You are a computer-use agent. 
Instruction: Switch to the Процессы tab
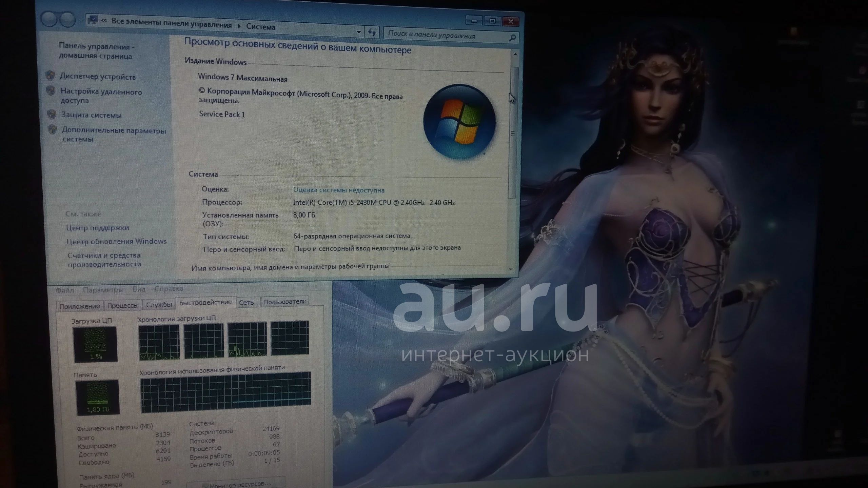123,305
